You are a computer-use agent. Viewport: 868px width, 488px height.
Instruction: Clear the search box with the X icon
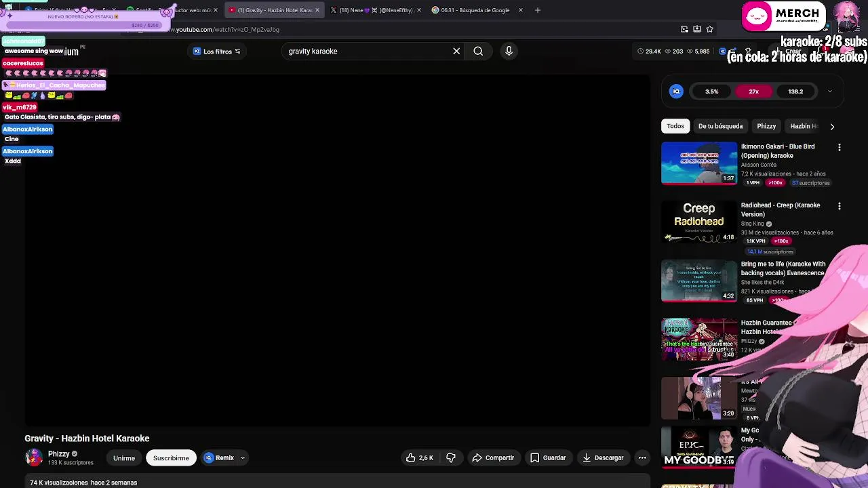pos(456,51)
